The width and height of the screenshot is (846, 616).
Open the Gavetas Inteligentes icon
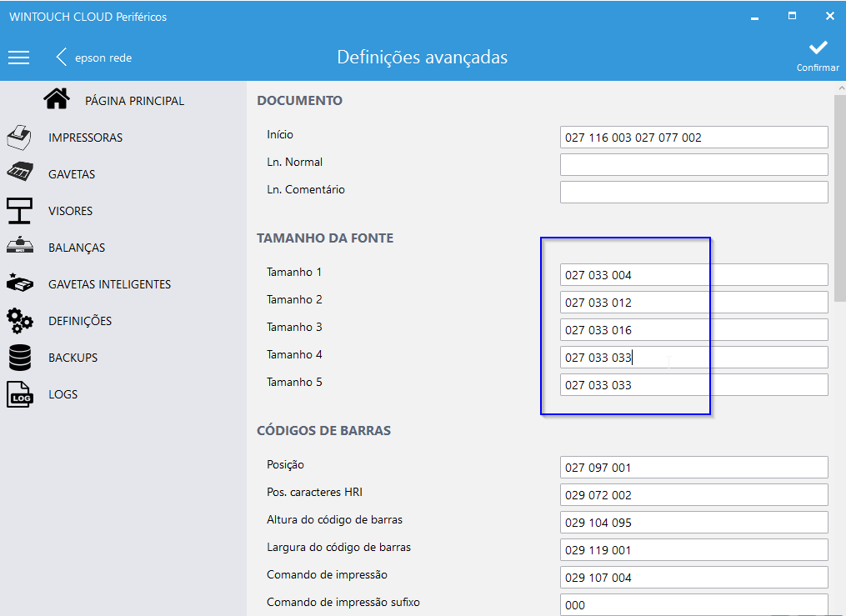pos(20,284)
